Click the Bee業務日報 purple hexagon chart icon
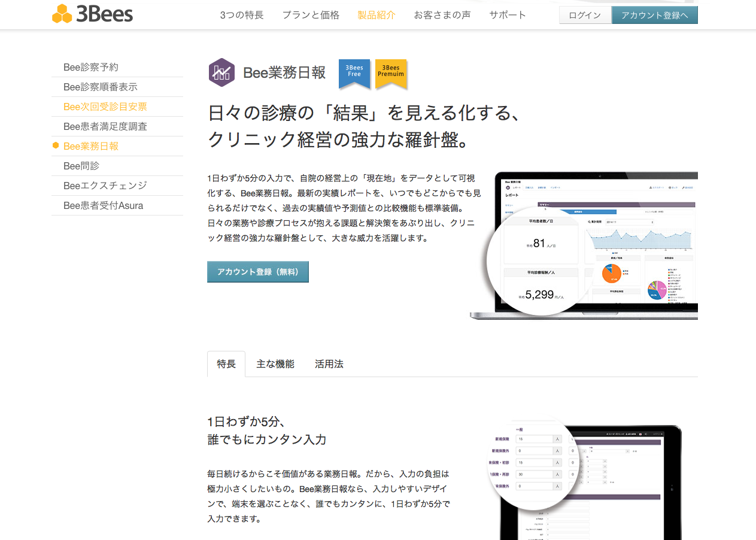This screenshot has width=756, height=540. point(221,73)
